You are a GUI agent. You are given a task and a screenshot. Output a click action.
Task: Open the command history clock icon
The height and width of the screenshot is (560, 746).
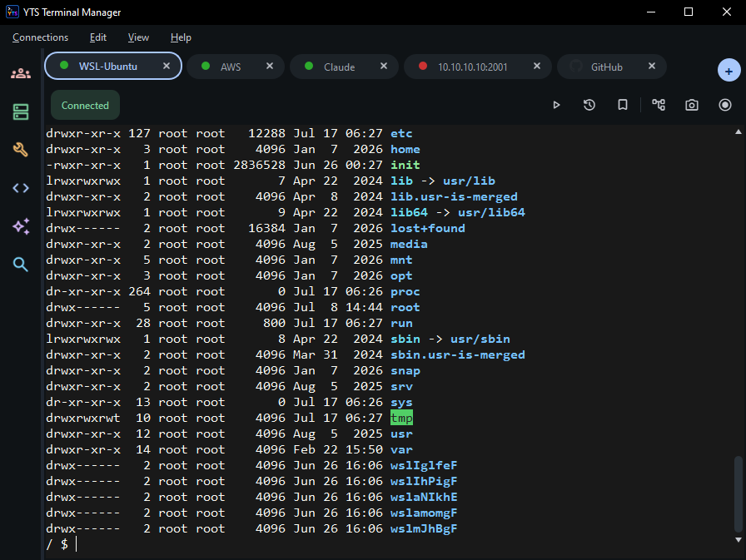[589, 105]
